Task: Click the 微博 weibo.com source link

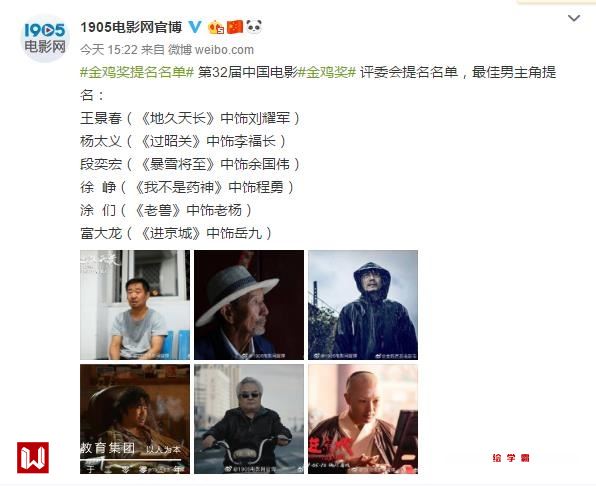Action: (211, 50)
